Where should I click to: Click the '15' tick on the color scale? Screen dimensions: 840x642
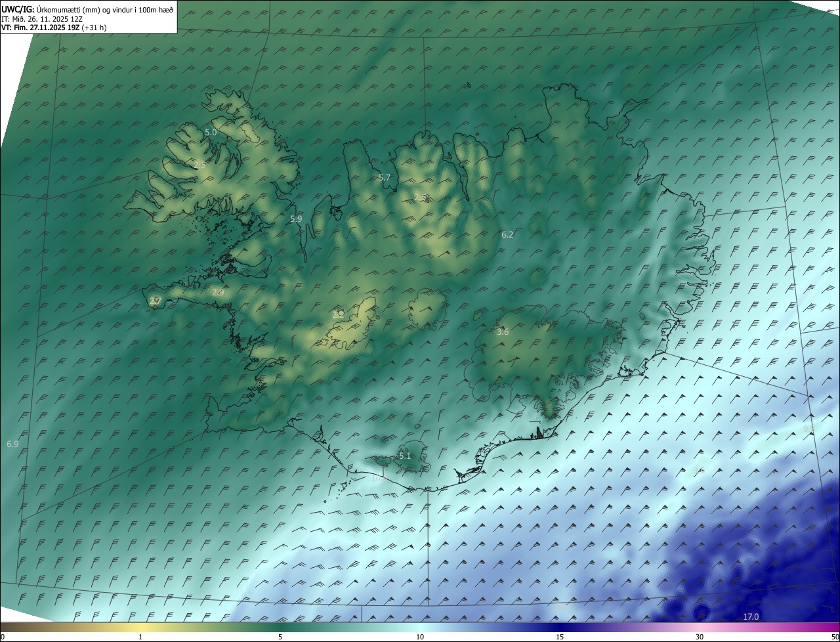(x=560, y=637)
